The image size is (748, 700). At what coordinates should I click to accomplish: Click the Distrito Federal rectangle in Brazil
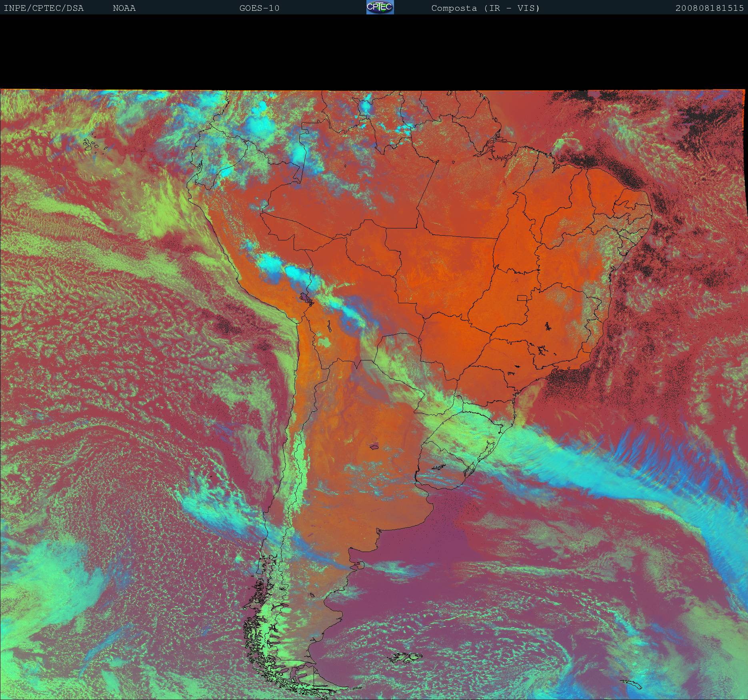coord(522,298)
